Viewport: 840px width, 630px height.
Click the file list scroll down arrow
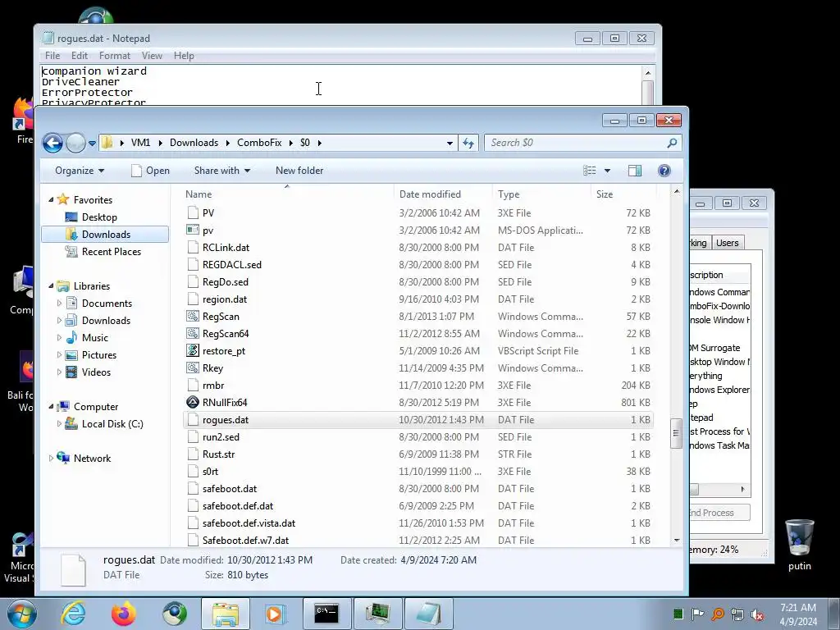click(676, 540)
